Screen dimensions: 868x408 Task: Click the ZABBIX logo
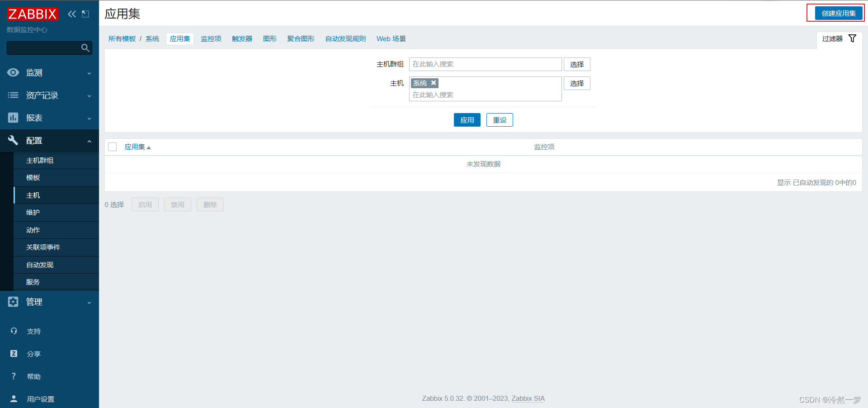pos(33,14)
